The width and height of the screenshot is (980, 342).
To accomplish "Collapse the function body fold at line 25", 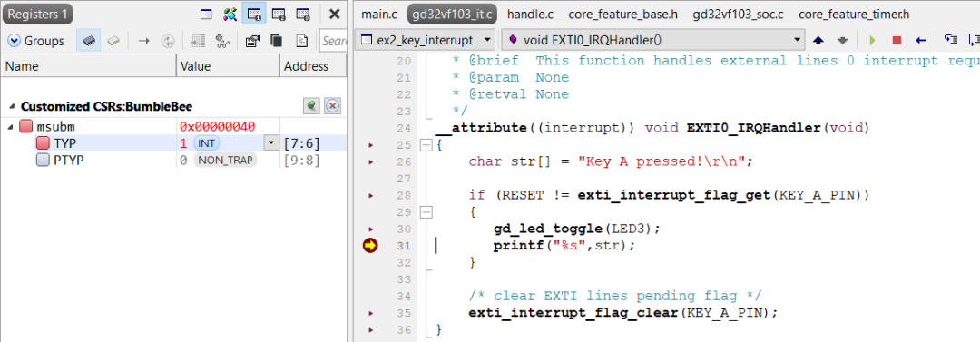I will (x=426, y=145).
